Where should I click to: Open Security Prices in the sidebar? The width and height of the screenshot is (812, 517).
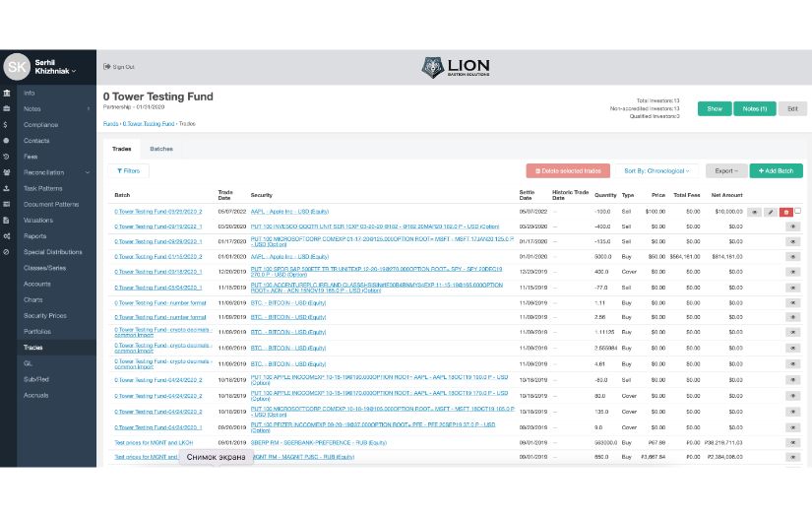pos(45,315)
